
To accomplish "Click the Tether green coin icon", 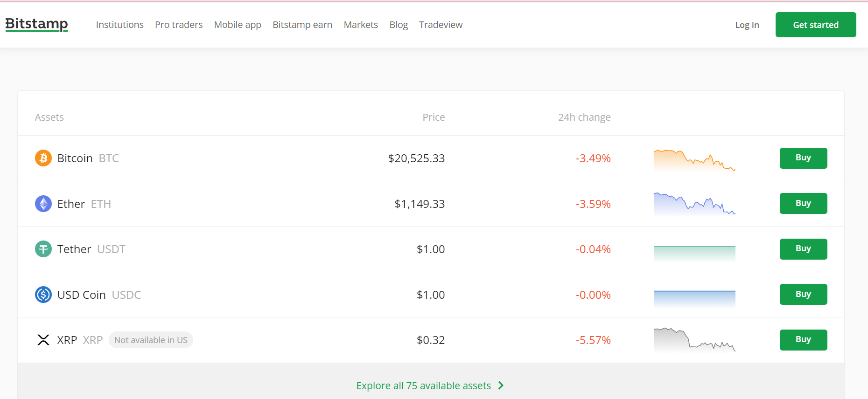I will [43, 249].
